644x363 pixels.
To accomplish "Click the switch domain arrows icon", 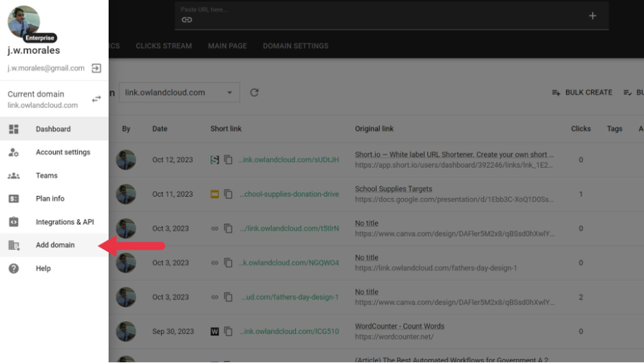I will (x=96, y=99).
